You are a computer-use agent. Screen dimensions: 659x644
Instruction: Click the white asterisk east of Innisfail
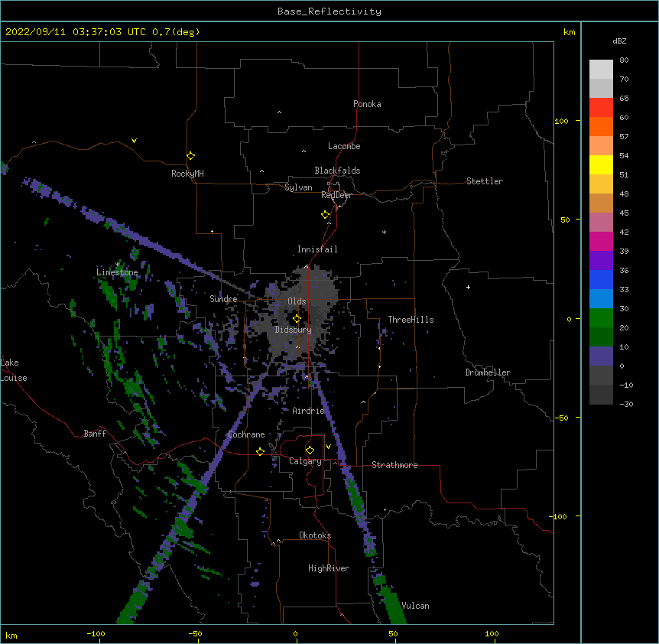(x=384, y=232)
